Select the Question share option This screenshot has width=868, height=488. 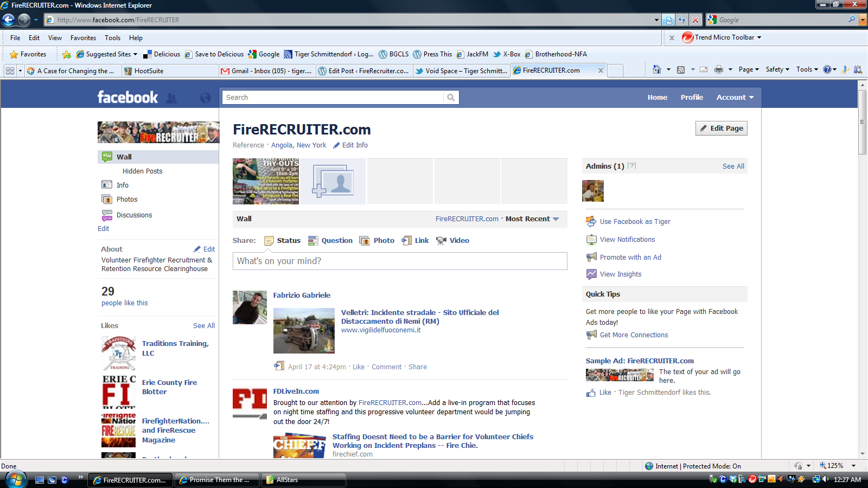330,240
